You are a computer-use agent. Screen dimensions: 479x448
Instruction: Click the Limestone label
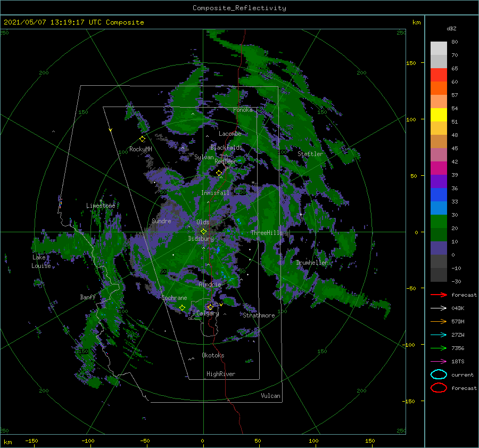pyautogui.click(x=101, y=206)
